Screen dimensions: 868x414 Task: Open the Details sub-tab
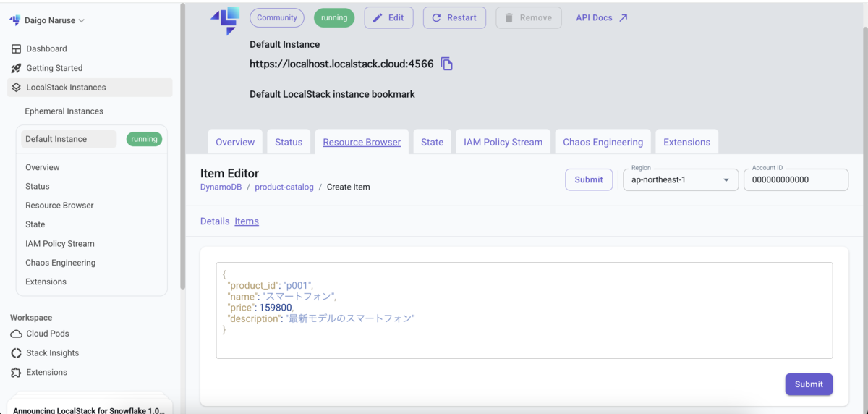(x=215, y=221)
